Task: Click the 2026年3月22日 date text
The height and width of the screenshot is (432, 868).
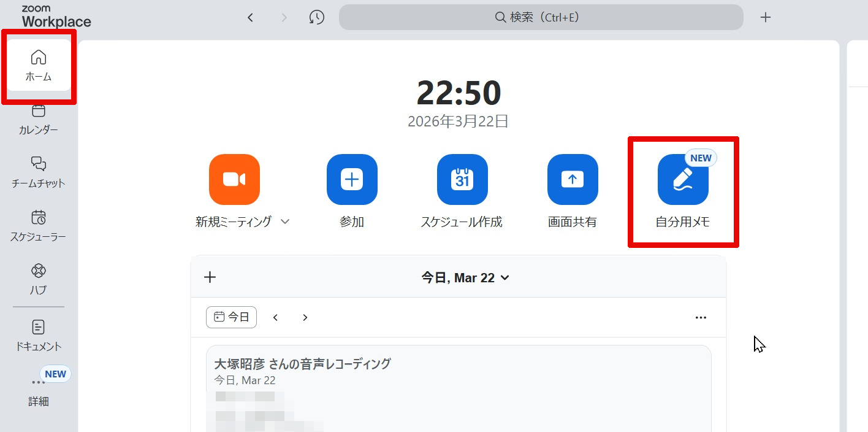Action: click(458, 121)
